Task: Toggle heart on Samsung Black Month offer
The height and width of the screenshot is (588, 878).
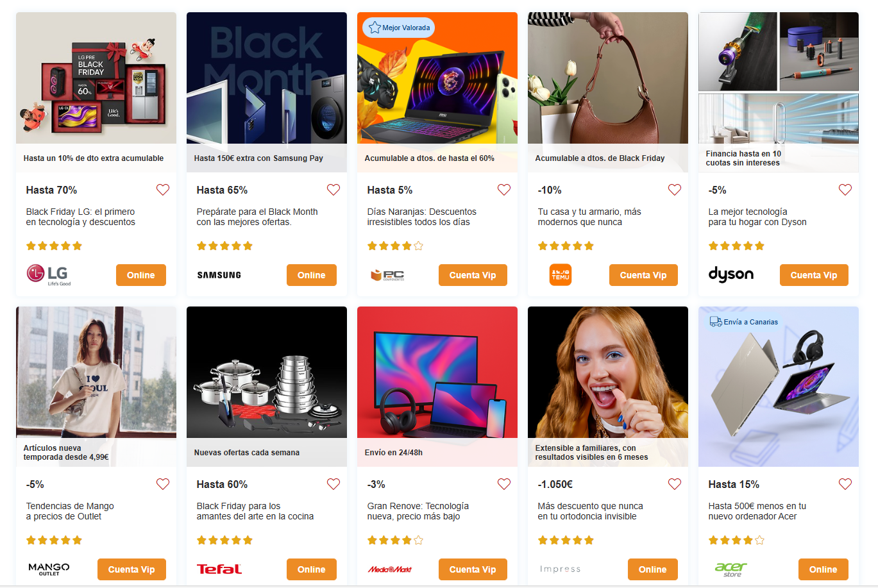Action: pyautogui.click(x=333, y=190)
